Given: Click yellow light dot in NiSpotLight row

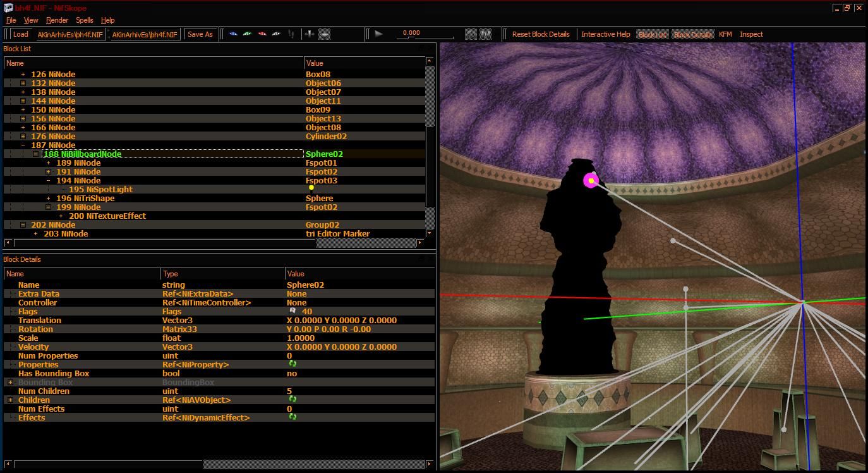Looking at the screenshot, I should [x=311, y=188].
